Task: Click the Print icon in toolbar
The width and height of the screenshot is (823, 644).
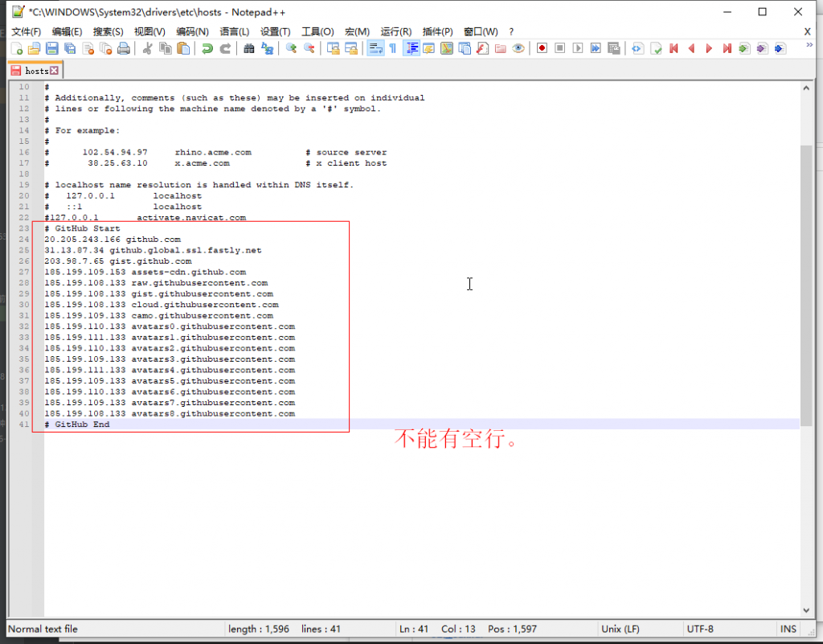Action: tap(124, 48)
